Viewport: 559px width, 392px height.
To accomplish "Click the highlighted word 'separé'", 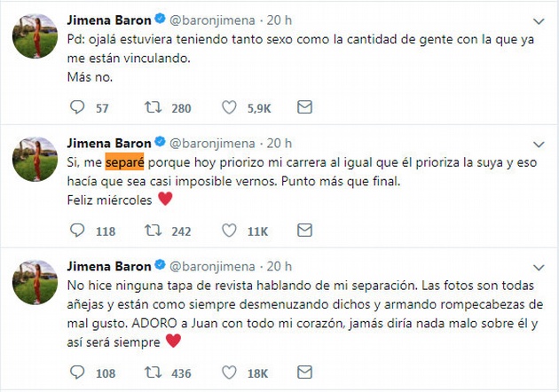I will coord(123,163).
